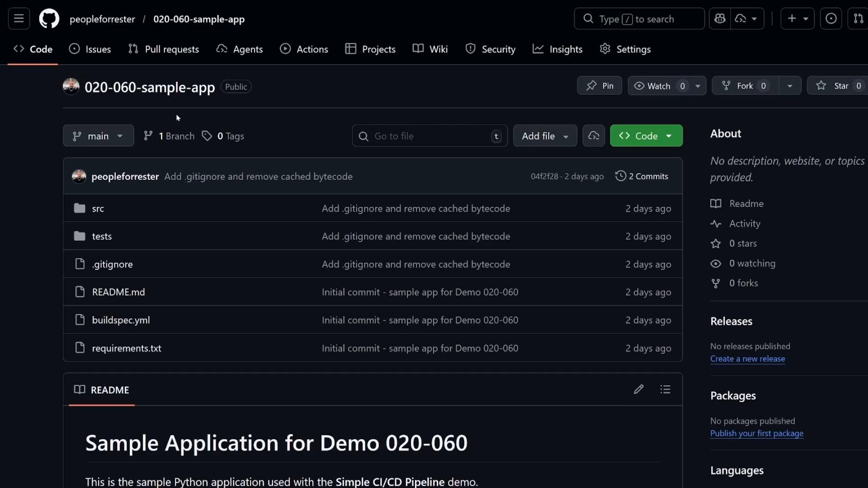Viewport: 868px width, 488px height.
Task: Open the Activity link in About
Action: tap(745, 223)
